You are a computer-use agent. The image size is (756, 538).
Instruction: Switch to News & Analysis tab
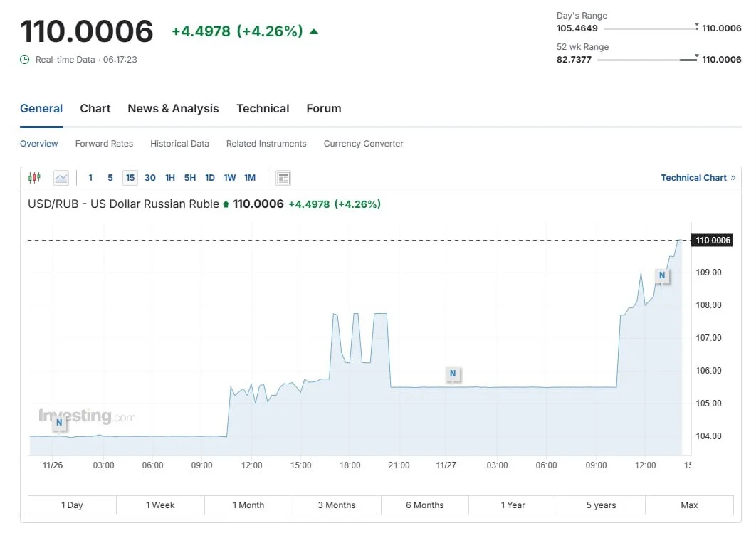[x=173, y=108]
